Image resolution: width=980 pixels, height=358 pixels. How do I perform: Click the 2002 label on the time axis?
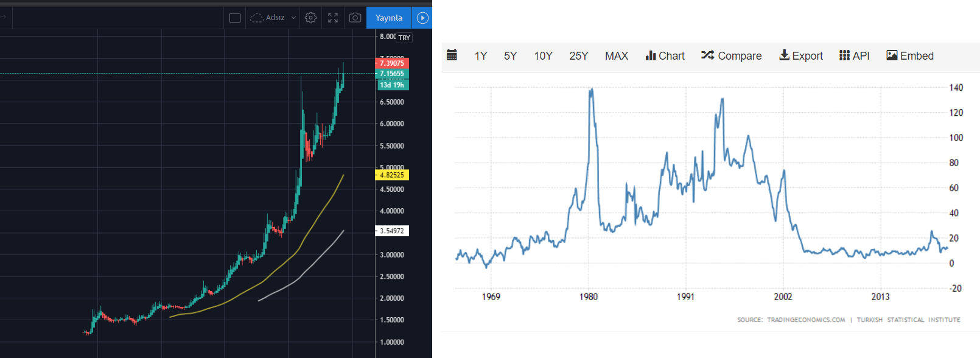783,297
